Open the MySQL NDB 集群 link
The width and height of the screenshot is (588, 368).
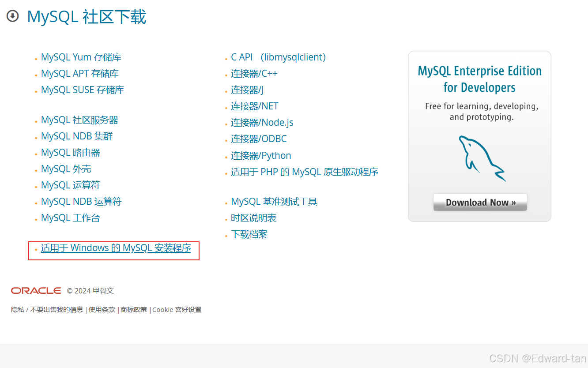[x=77, y=136]
